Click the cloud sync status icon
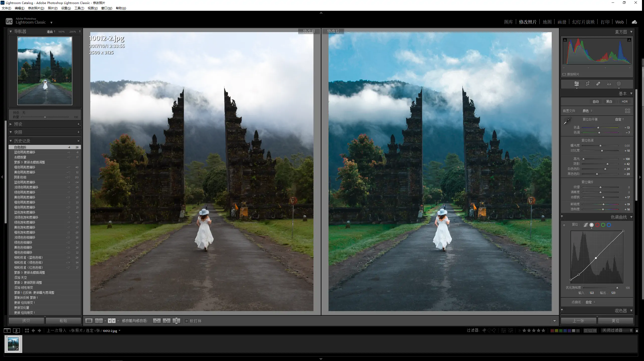644x361 pixels. coord(634,22)
